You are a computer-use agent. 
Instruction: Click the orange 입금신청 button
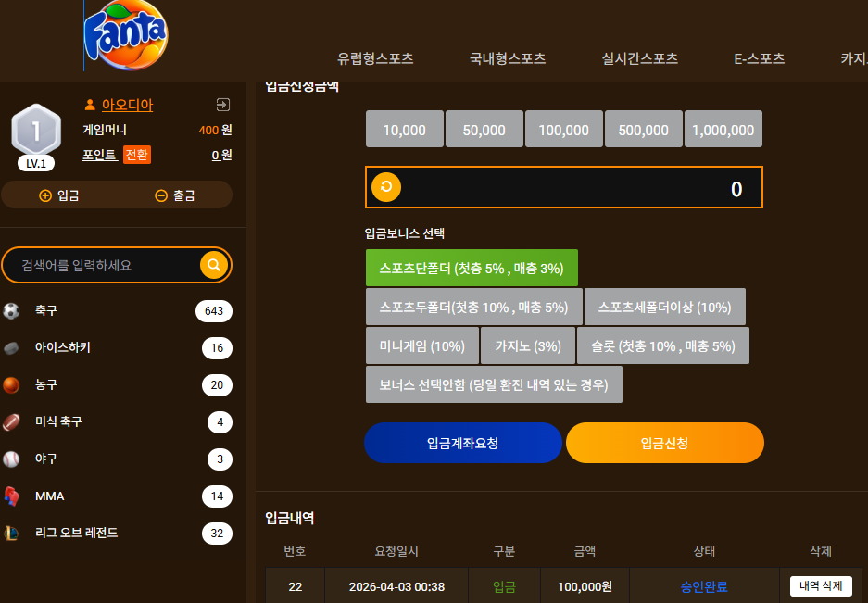pyautogui.click(x=665, y=443)
